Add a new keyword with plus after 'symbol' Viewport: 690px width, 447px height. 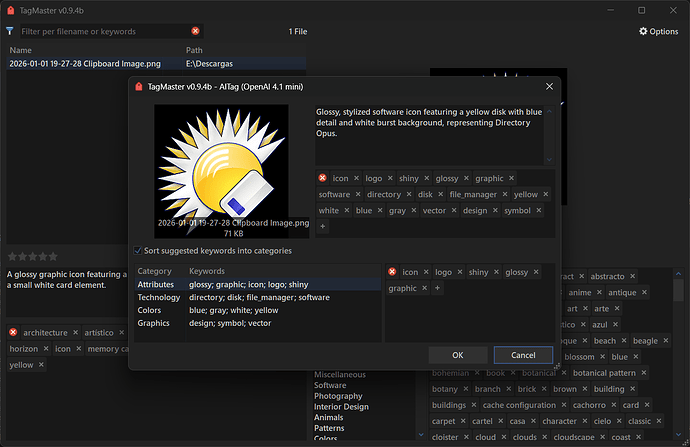323,227
